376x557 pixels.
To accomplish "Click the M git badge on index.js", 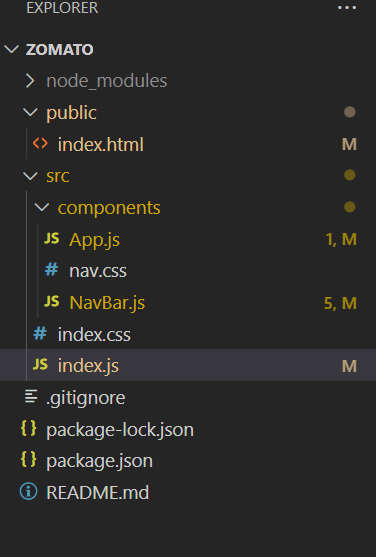I will click(x=349, y=366).
